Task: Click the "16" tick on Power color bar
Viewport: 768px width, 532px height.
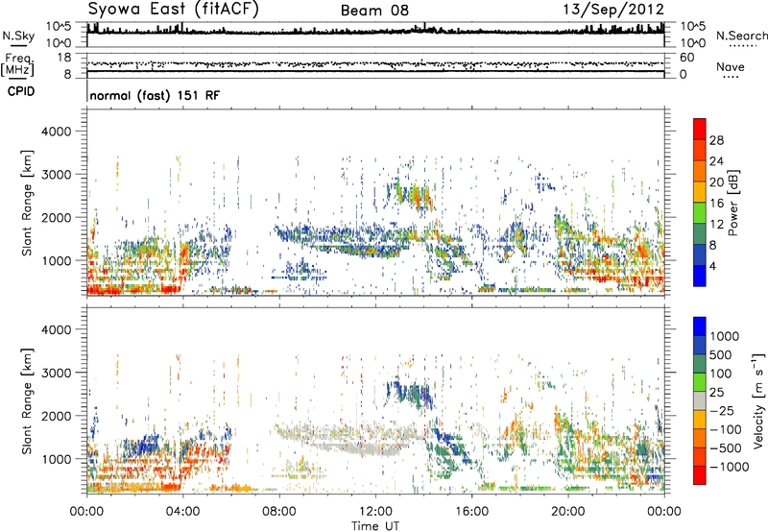Action: pyautogui.click(x=716, y=204)
